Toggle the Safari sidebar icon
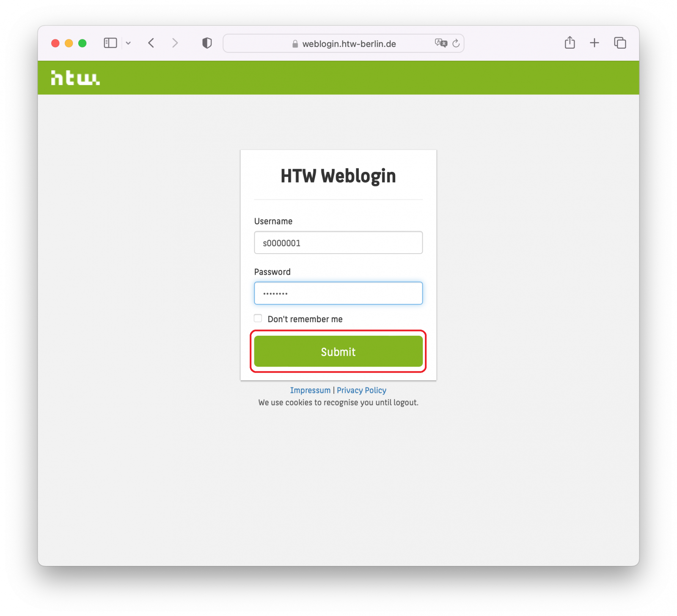The width and height of the screenshot is (677, 616). click(x=110, y=43)
